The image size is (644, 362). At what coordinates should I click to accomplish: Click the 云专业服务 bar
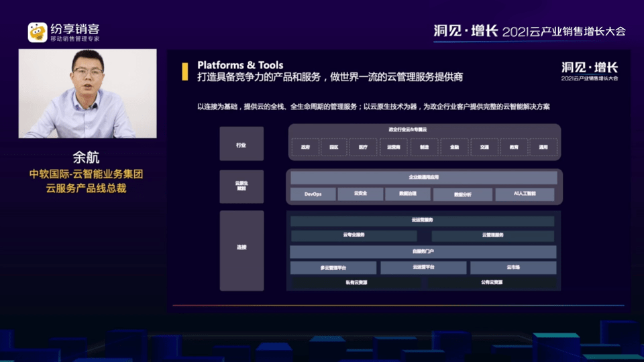click(x=354, y=235)
